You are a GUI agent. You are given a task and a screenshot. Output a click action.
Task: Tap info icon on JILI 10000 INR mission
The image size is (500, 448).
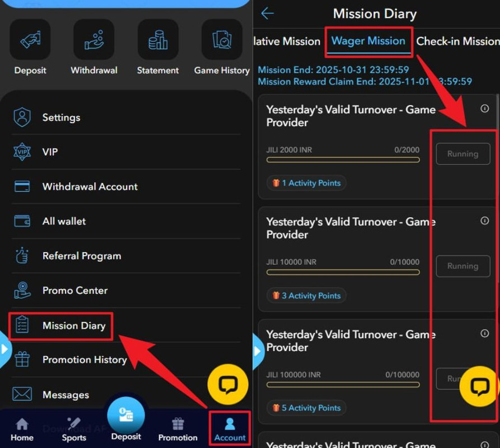coord(485,221)
